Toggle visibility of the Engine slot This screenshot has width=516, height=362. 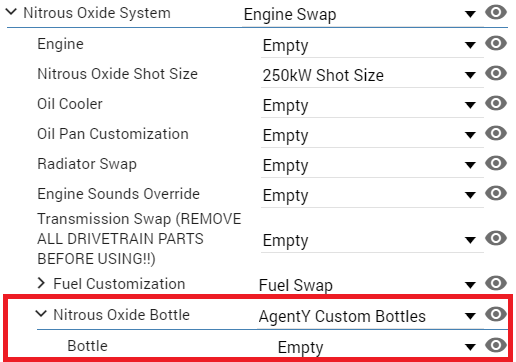pos(496,43)
